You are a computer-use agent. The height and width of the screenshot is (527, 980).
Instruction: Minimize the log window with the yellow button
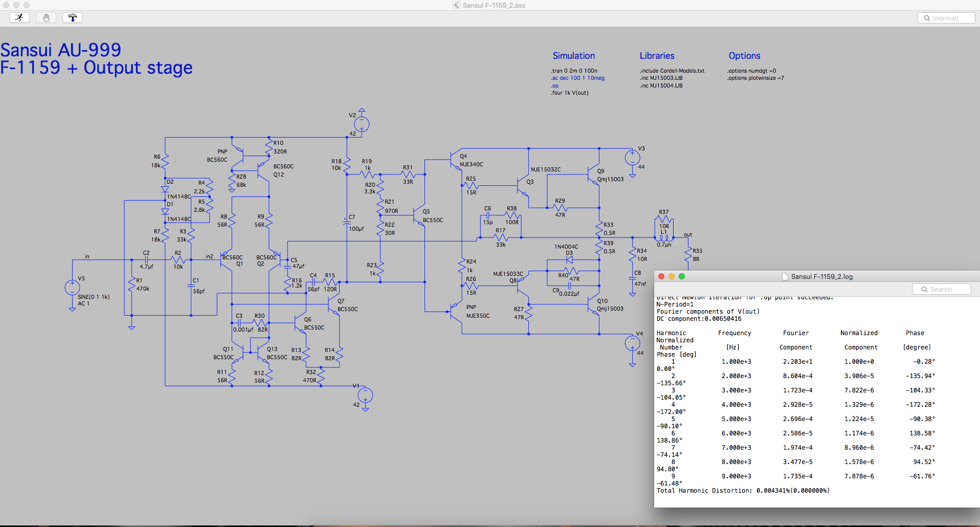(x=672, y=276)
